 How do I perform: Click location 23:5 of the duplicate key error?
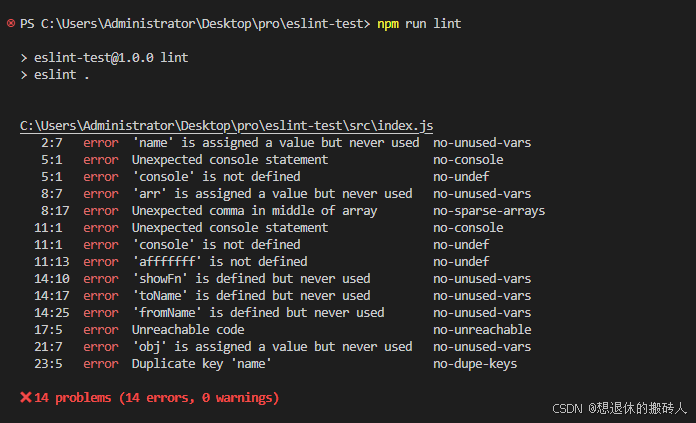(48, 364)
